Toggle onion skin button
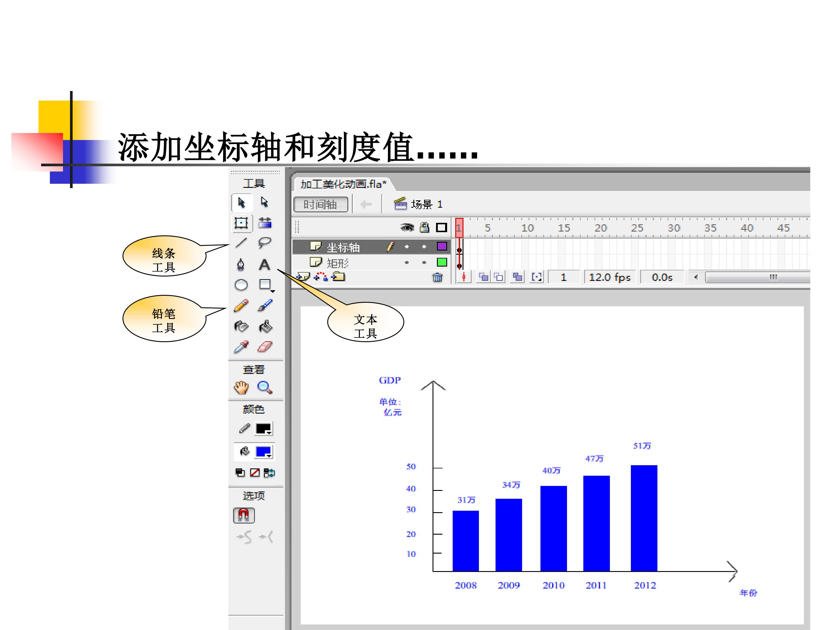The width and height of the screenshot is (840, 630). (483, 277)
